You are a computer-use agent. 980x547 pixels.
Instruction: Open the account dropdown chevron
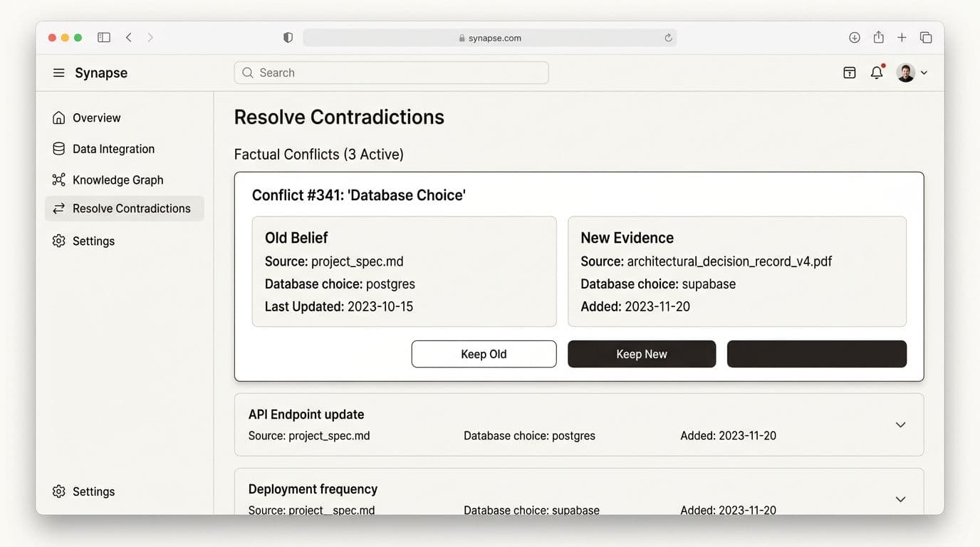pos(924,73)
